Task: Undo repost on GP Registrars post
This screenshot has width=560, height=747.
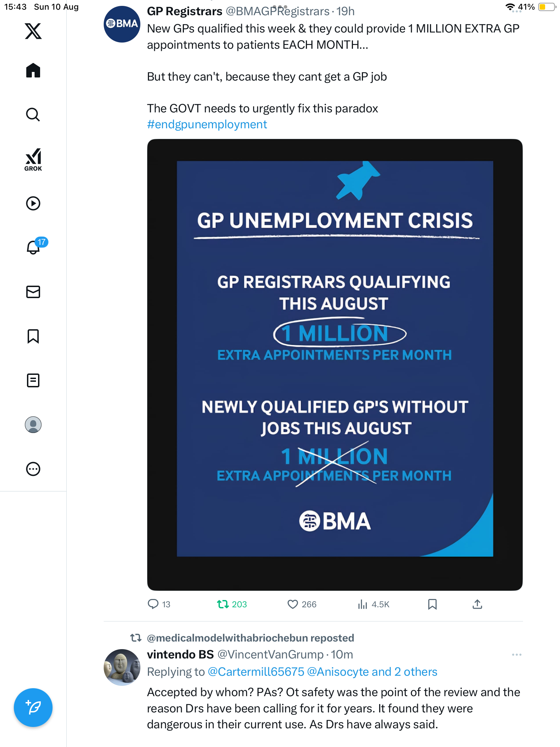Action: click(223, 604)
